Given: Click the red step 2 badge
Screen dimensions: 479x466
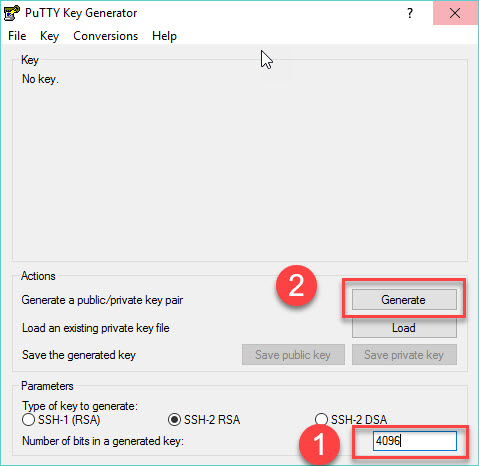Looking at the screenshot, I should pos(296,285).
